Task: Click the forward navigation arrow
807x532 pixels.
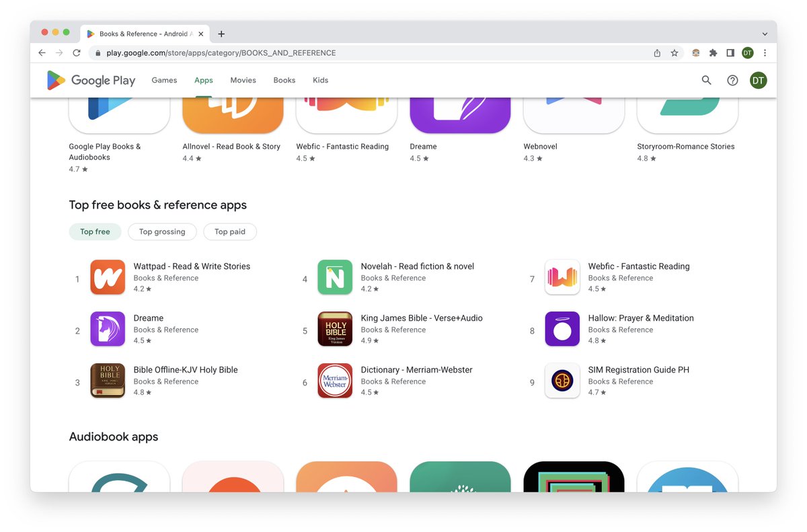Action: [59, 52]
